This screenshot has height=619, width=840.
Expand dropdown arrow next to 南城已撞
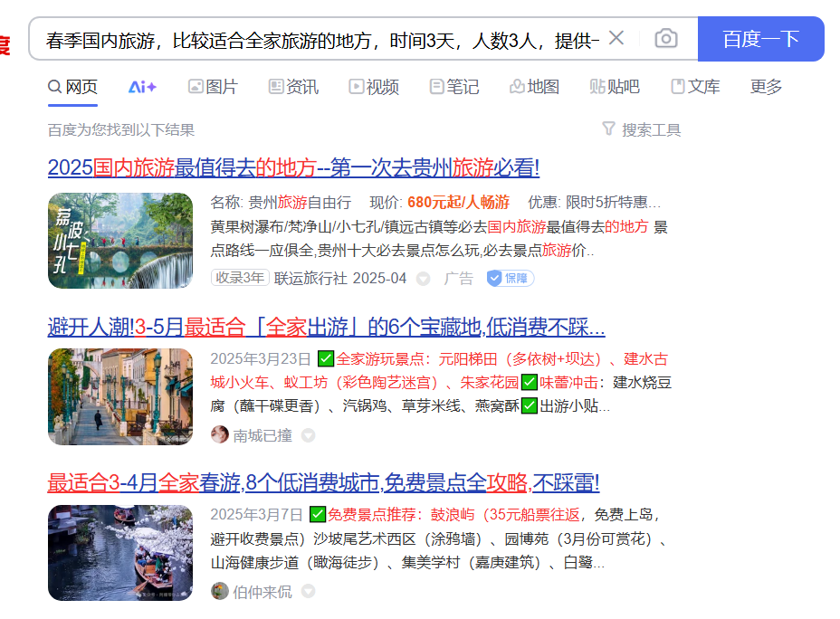point(308,435)
